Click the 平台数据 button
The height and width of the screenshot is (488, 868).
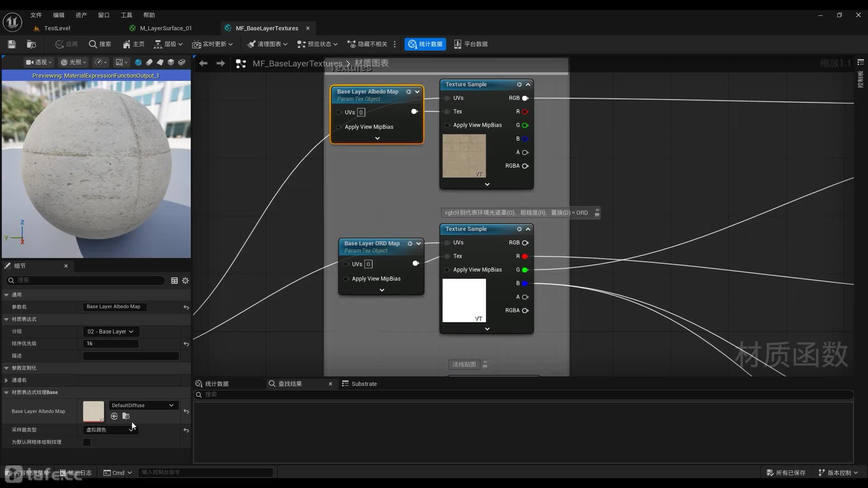(471, 44)
